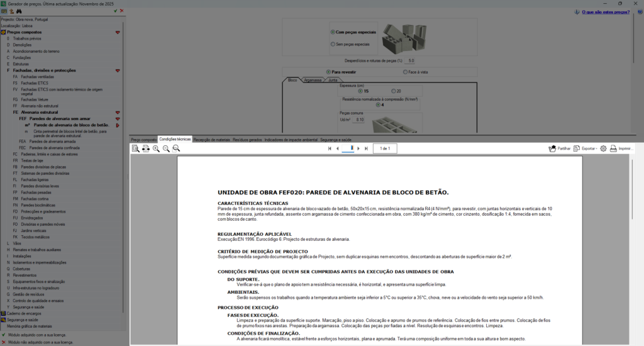
Task: Click the Preços compostos tree icon
Action: [3, 32]
